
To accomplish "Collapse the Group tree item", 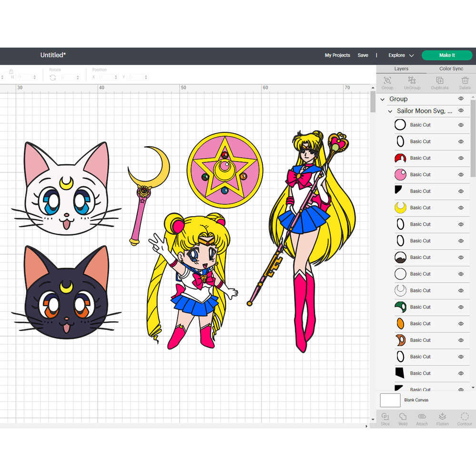I will click(383, 99).
